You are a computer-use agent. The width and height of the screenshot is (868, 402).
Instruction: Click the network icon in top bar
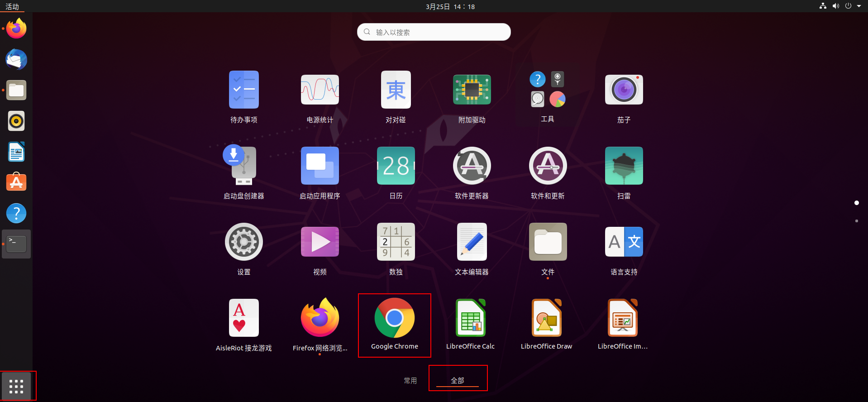click(x=823, y=6)
